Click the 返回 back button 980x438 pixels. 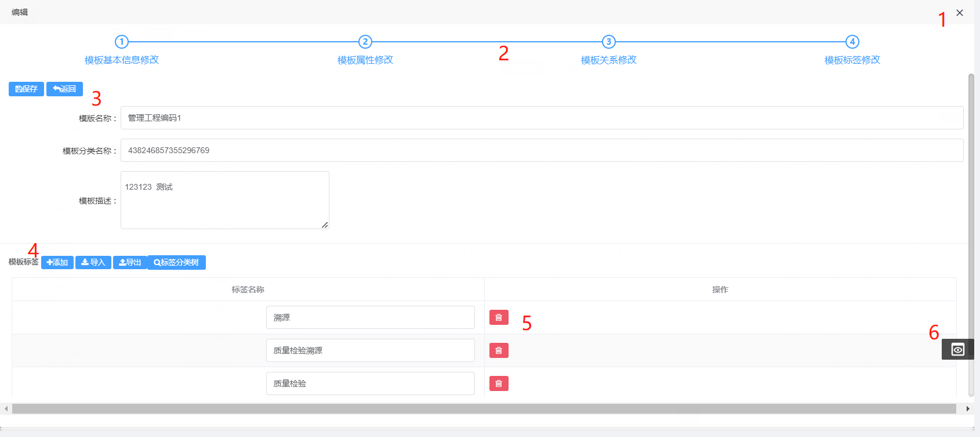pos(64,89)
